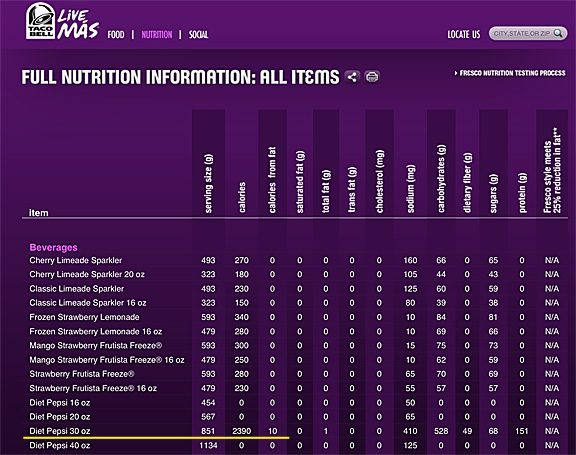This screenshot has height=455, width=576.
Task: Click calories value 2390 for Diet Pepsi 30 oz
Action: coord(242,431)
